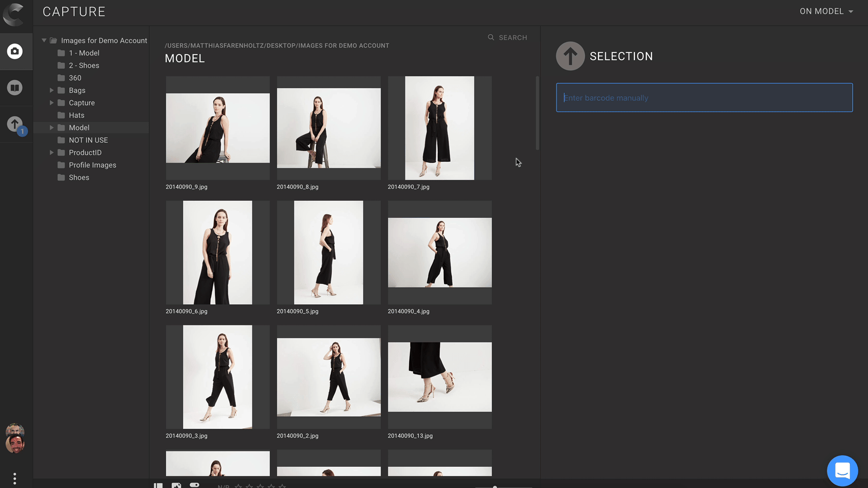Open the chat support bubble

pos(842,471)
